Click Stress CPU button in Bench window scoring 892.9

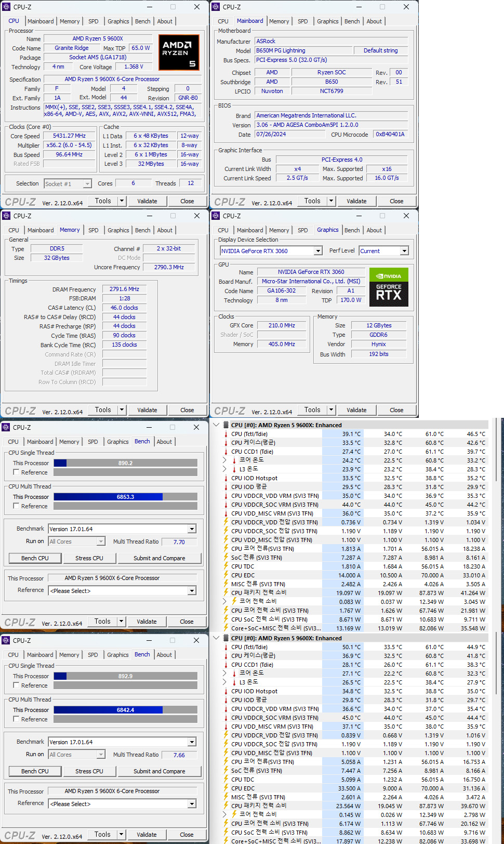89,771
